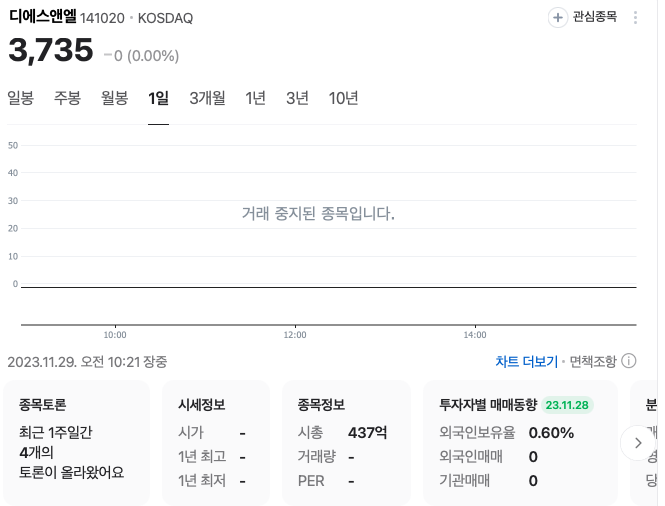Click the 외국인보유율 0.60% value
Viewport: 665px width, 506px height.
click(x=551, y=433)
